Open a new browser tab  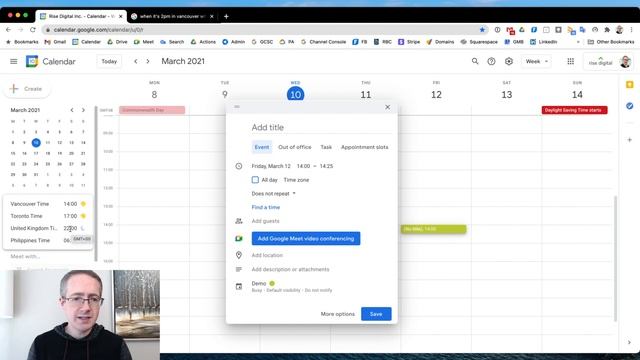point(226,16)
